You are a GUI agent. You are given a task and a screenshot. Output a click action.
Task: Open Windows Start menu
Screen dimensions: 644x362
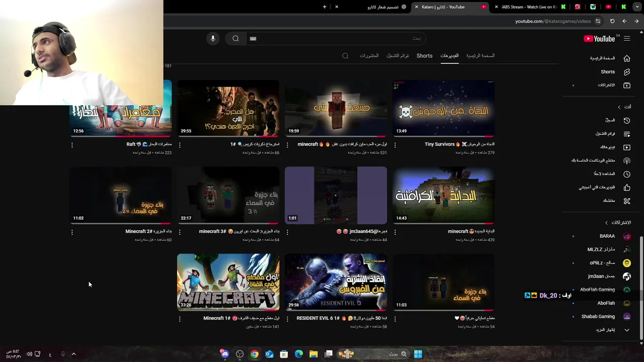click(x=418, y=354)
